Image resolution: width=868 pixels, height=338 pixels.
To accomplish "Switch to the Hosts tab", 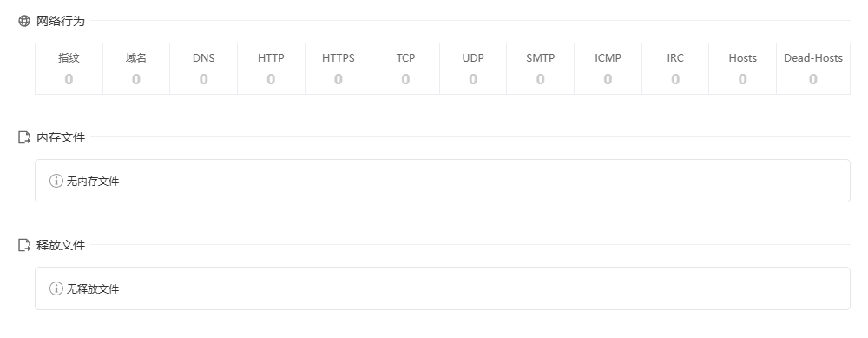I will click(x=742, y=69).
